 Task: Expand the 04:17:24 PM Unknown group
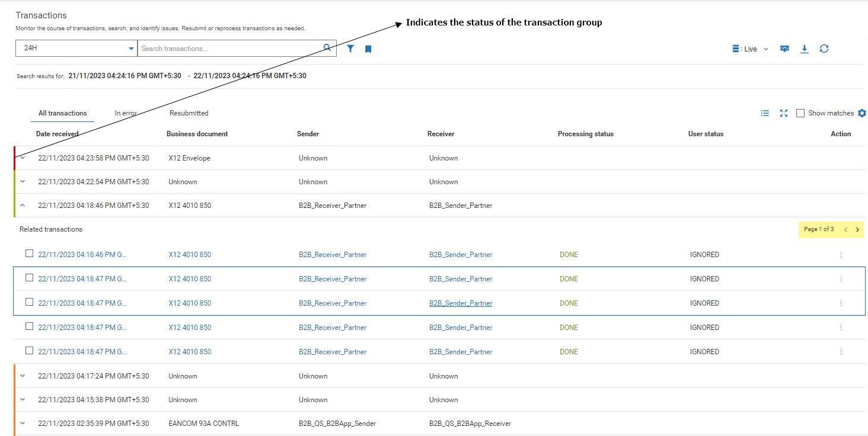23,376
